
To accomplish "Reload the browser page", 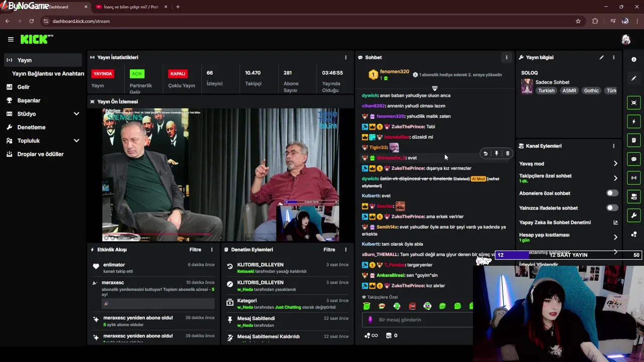I will click(x=31, y=21).
